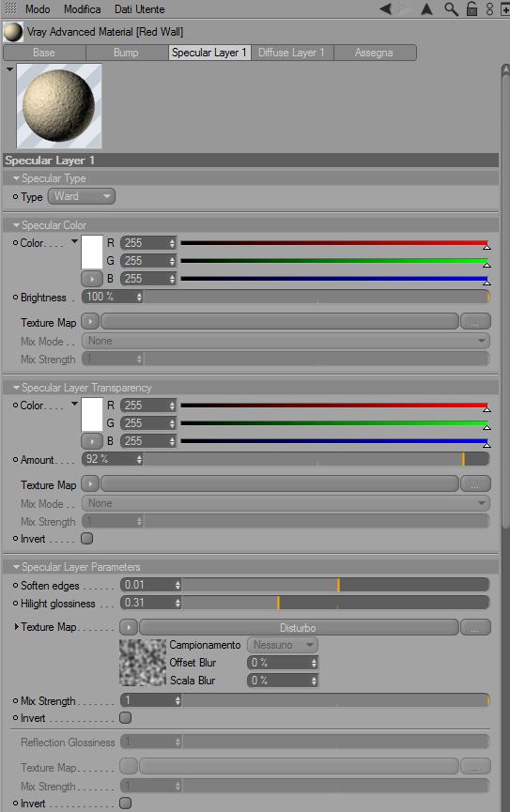
Task: Click the up arrow navigation icon
Action: coord(426,8)
